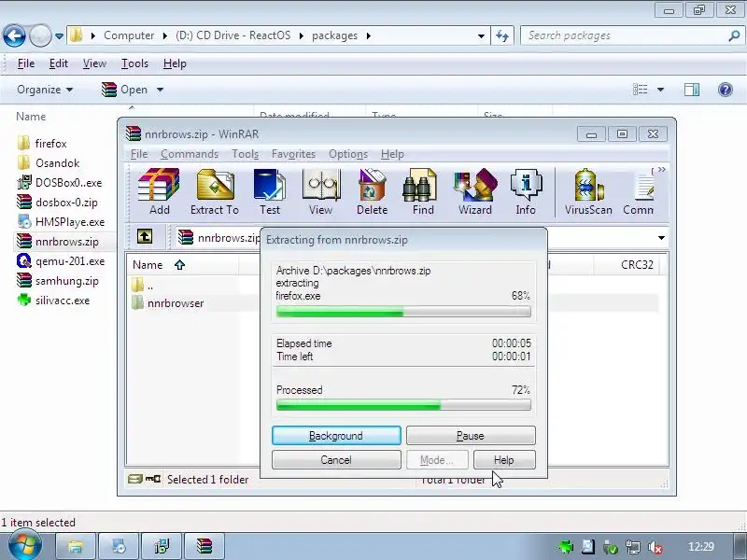Open the WinRAR Commands menu
The height and width of the screenshot is (560, 747).
[190, 154]
